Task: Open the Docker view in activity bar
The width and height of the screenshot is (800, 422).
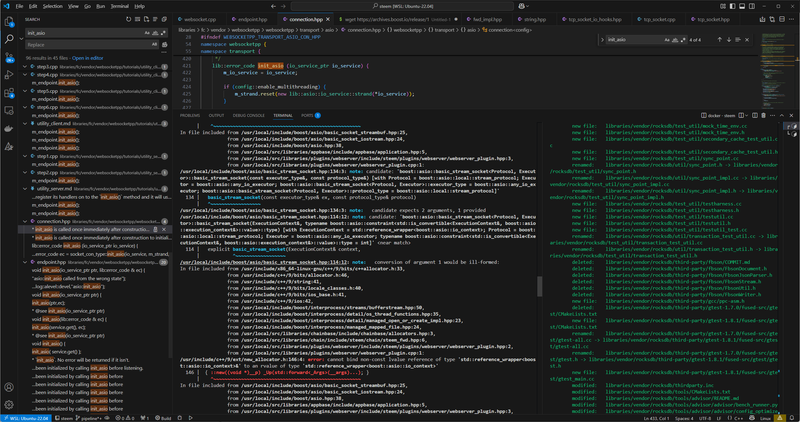Action: tap(9, 128)
